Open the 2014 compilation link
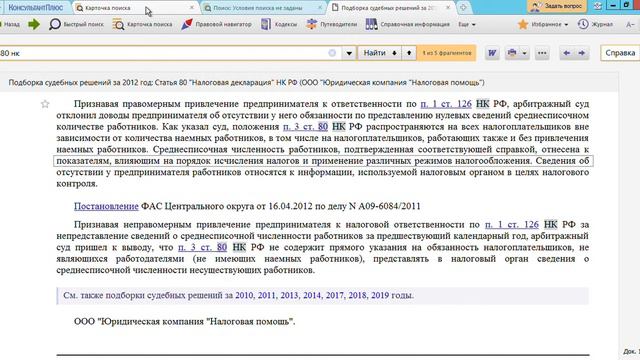Viewport: 640px width, 360px height. (312, 296)
